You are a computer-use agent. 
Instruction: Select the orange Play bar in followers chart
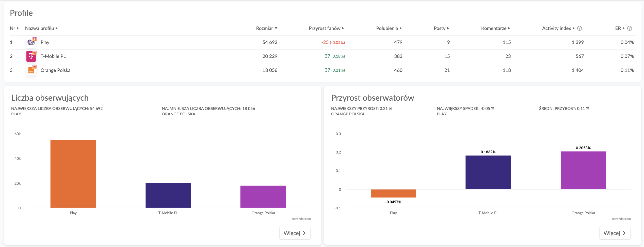[x=73, y=174]
